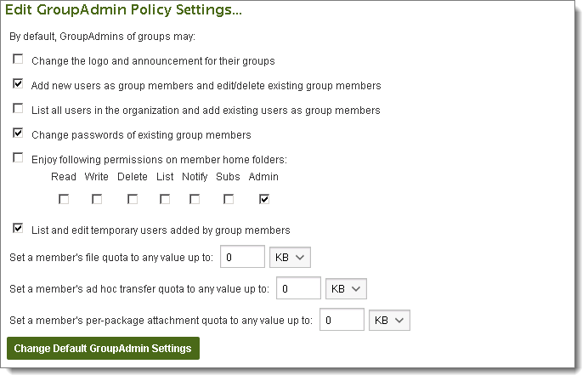Open per-package attachment quota unit dropdown
The image size is (588, 381).
click(390, 320)
